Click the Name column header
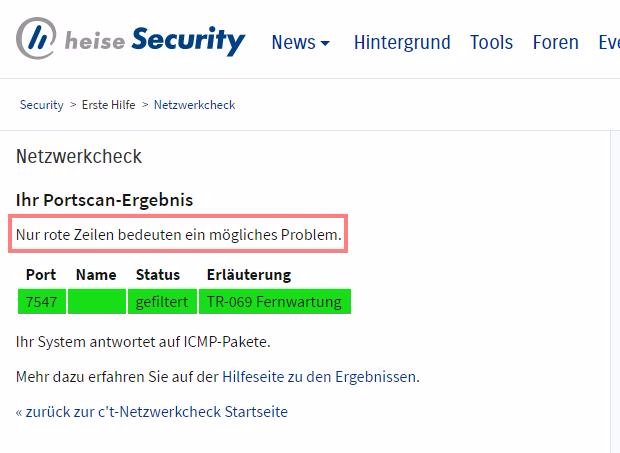 point(96,274)
